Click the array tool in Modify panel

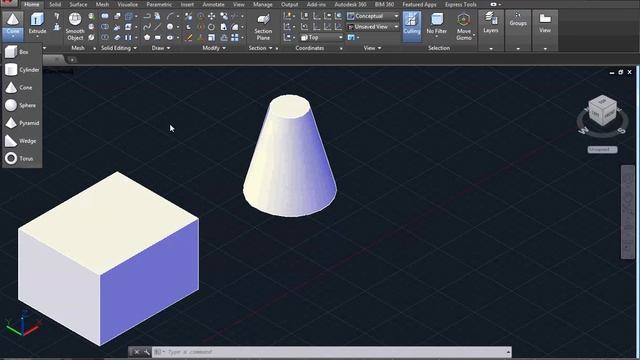(x=235, y=38)
